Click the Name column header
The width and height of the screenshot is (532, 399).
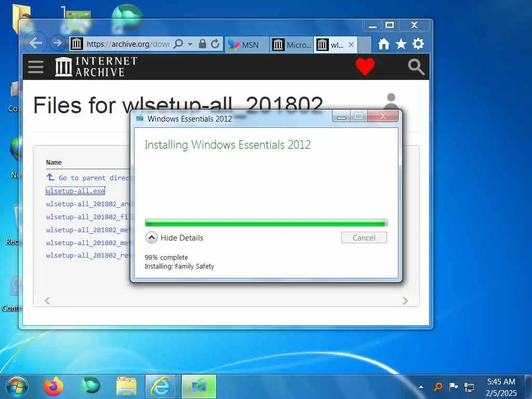click(x=54, y=163)
